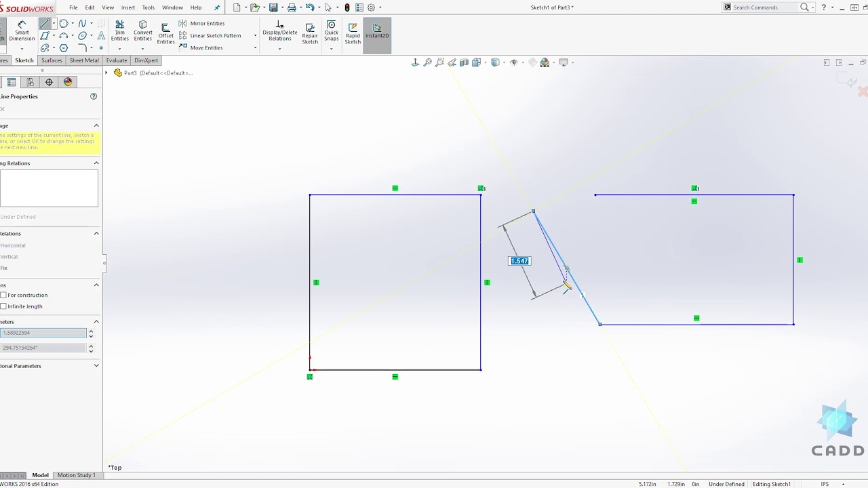Select the Spline sketch tool

coord(83,24)
